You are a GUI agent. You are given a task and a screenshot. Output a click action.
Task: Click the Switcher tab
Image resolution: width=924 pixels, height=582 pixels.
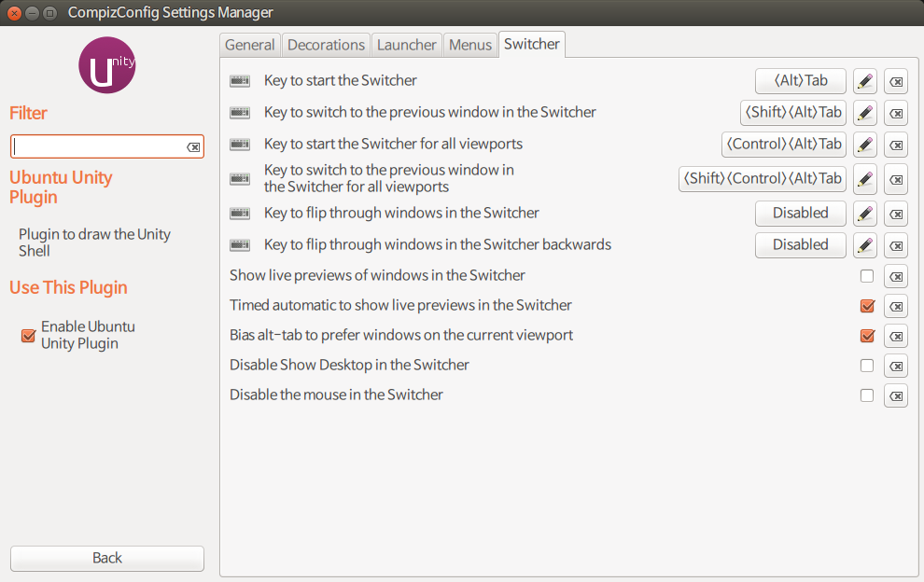532,44
